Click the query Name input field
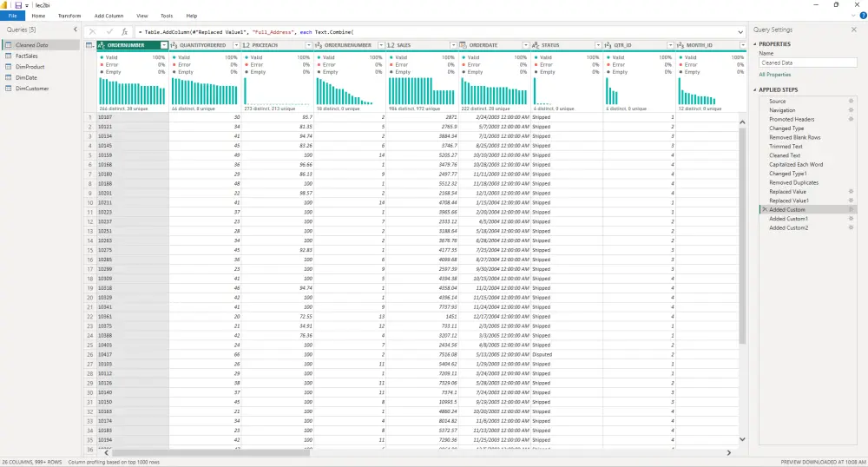 807,63
